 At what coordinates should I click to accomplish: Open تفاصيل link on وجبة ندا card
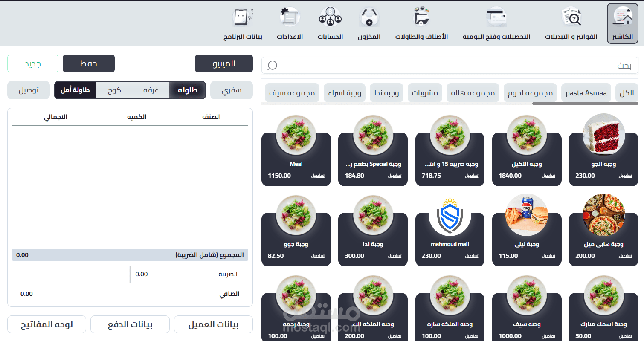point(395,256)
